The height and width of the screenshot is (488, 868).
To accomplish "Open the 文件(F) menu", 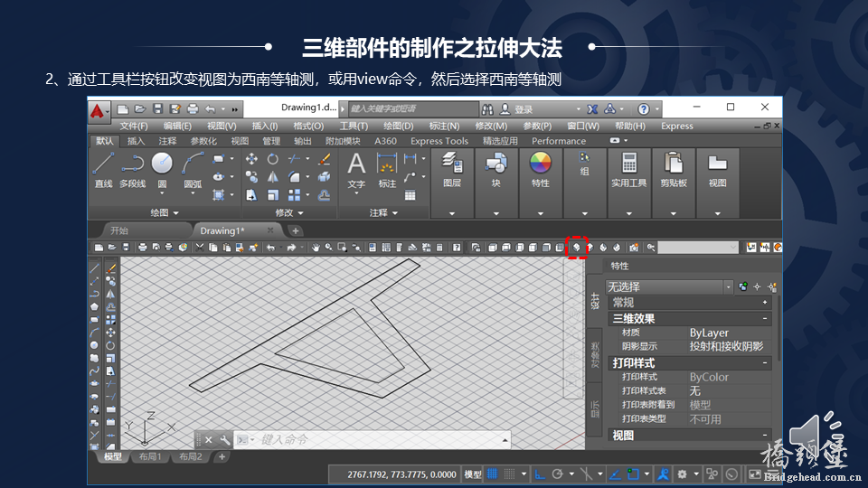I will tap(134, 127).
